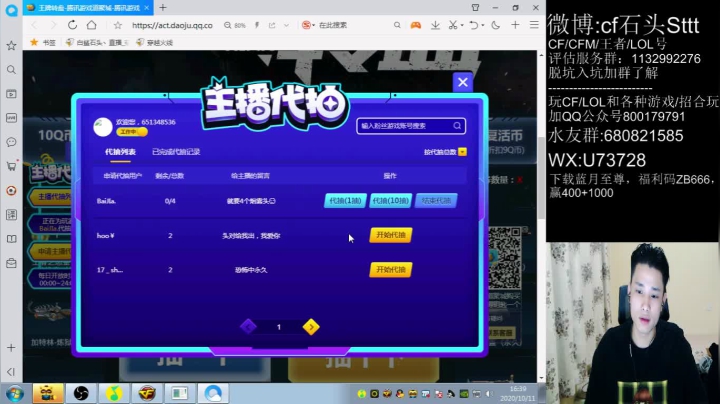Screen dimensions: 720x404
Task: Open the sidebar video icon
Action: [x=11, y=94]
